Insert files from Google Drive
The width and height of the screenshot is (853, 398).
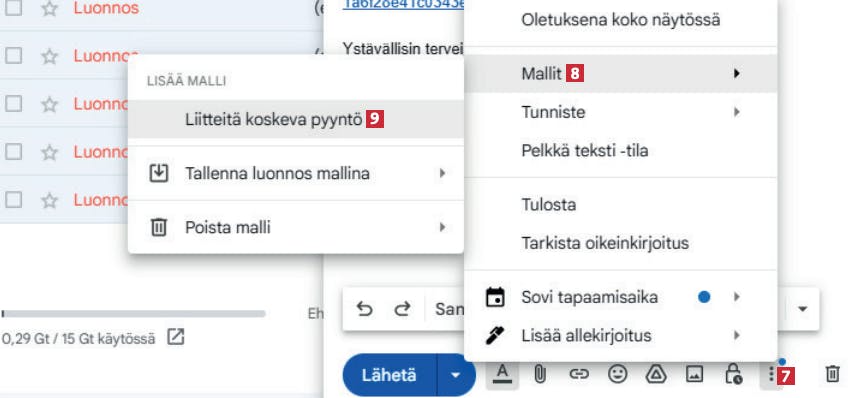pyautogui.click(x=656, y=374)
